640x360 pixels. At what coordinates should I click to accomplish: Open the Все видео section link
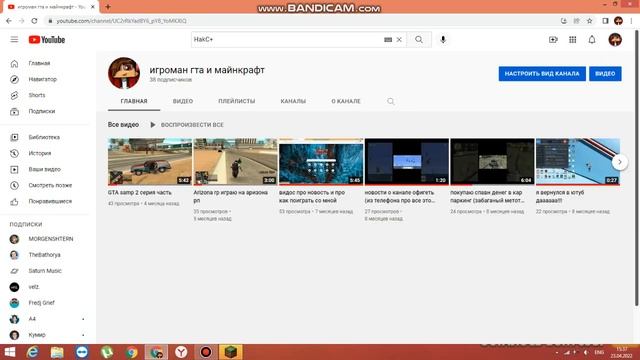click(x=123, y=125)
